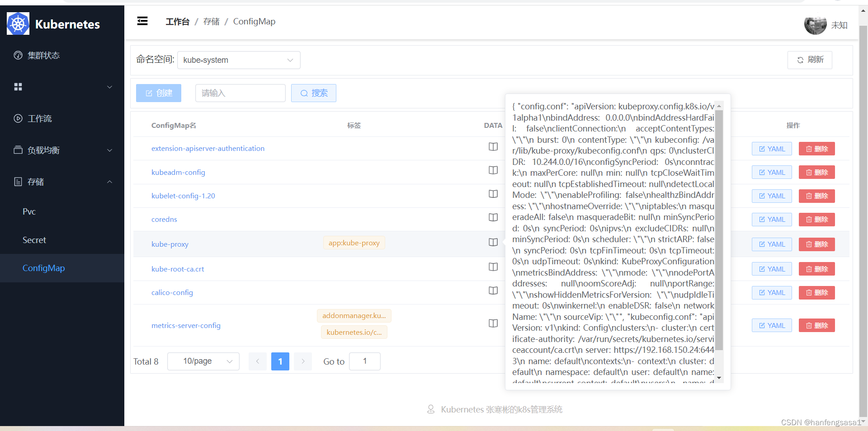
Task: Go to Pvc page
Action: click(x=62, y=211)
